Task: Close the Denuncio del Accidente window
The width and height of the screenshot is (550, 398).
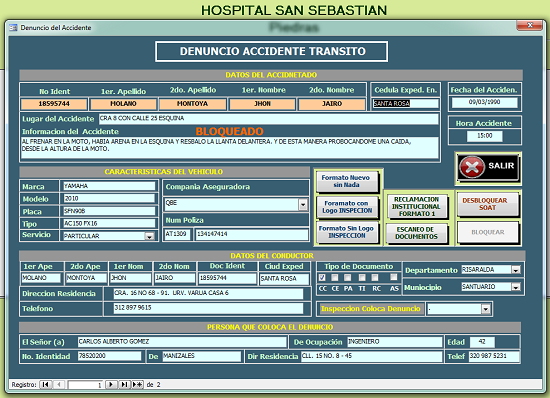Action: click(530, 25)
